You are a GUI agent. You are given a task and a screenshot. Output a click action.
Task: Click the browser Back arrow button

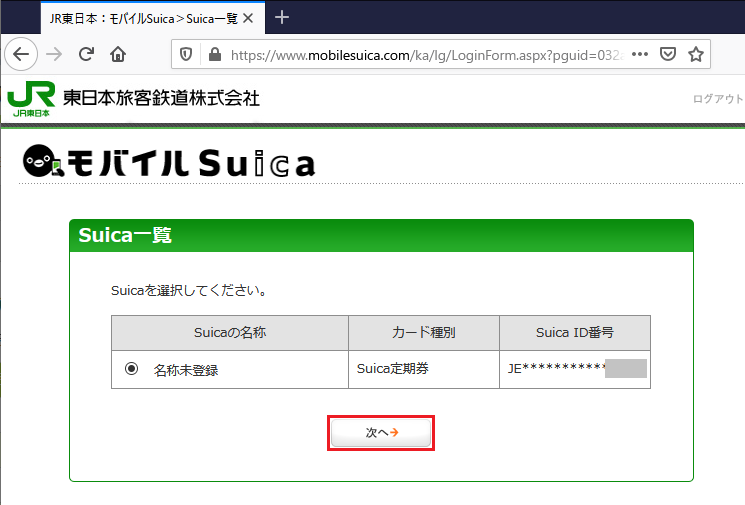pos(22,54)
